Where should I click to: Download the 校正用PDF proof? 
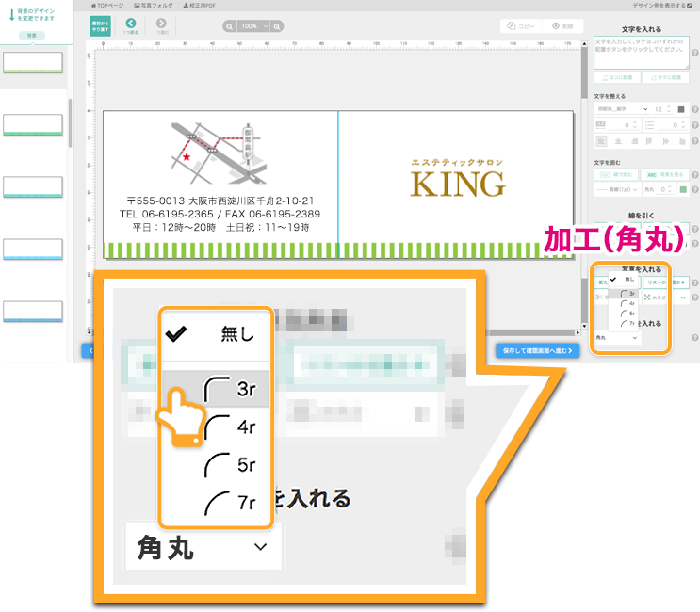(199, 6)
